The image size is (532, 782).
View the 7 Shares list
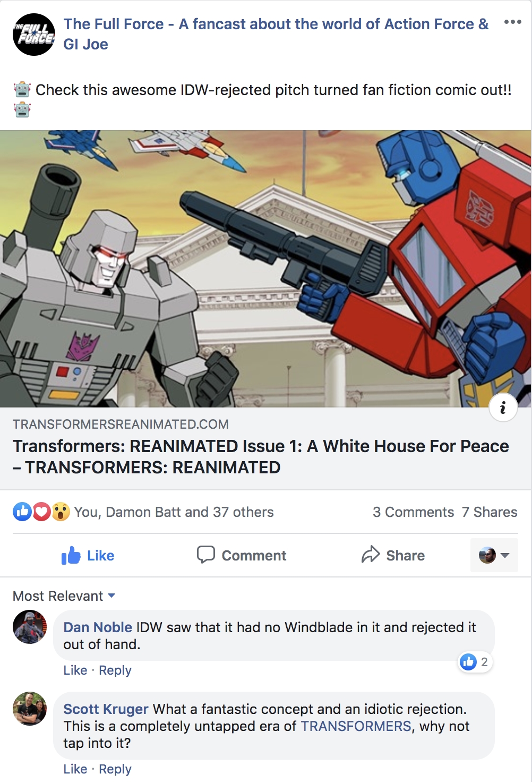pos(490,512)
